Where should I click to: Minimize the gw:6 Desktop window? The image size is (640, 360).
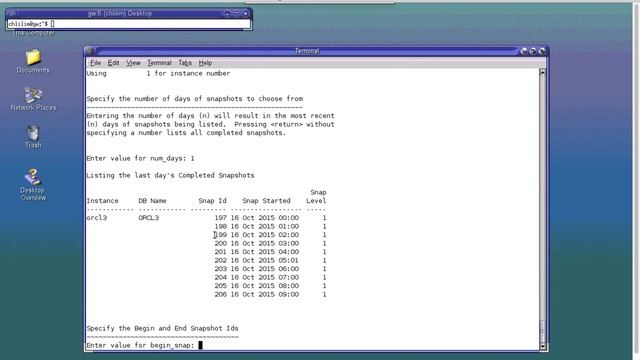point(227,13)
